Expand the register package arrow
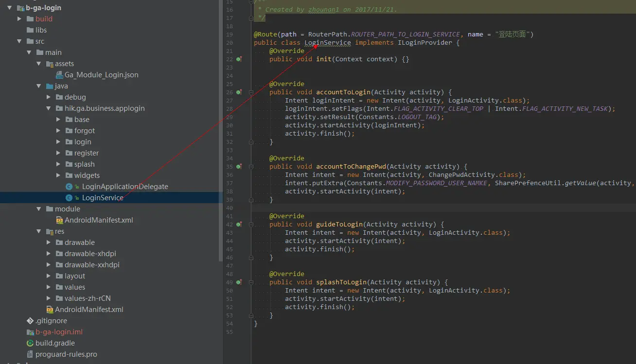This screenshot has width=636, height=364. (x=58, y=153)
